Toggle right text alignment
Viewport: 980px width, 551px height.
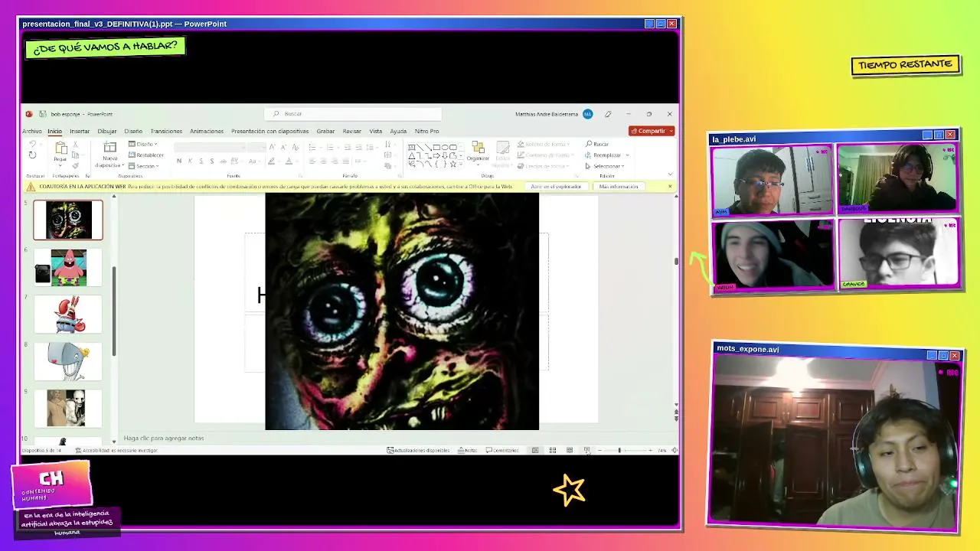click(x=334, y=161)
